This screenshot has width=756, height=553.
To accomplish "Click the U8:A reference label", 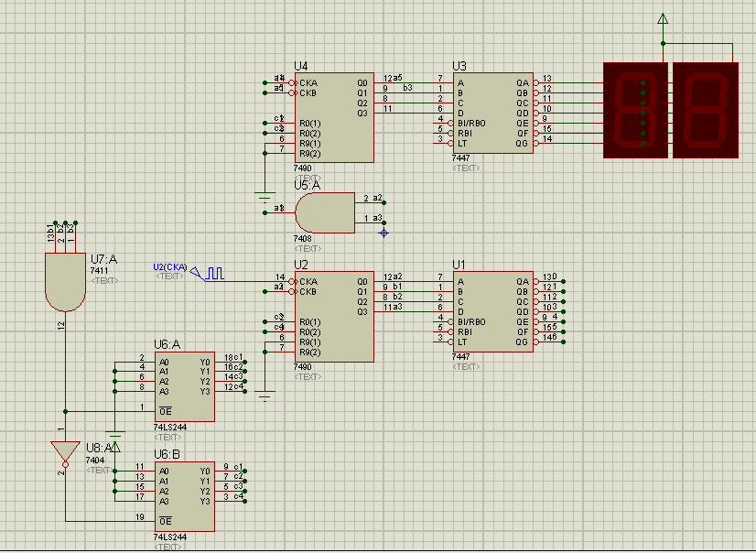I will point(100,448).
